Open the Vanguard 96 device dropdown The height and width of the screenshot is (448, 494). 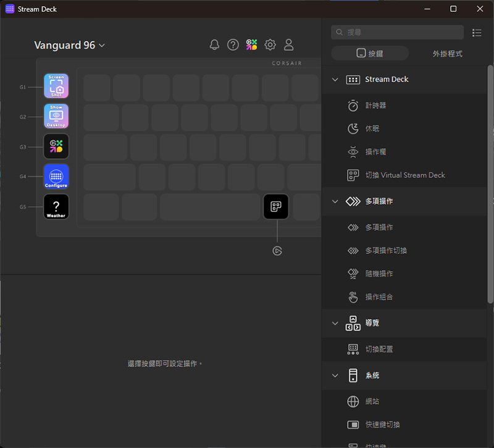click(70, 45)
